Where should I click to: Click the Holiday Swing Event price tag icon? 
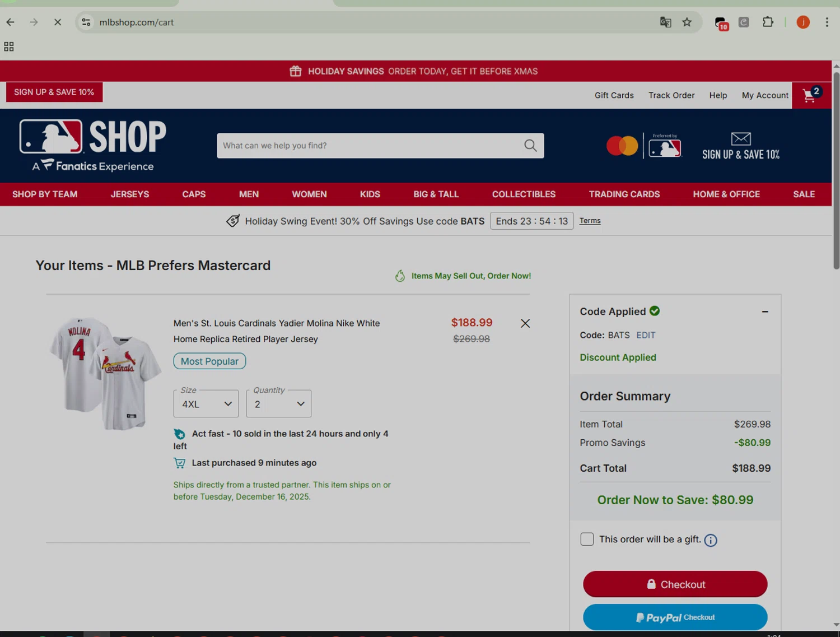coord(232,221)
